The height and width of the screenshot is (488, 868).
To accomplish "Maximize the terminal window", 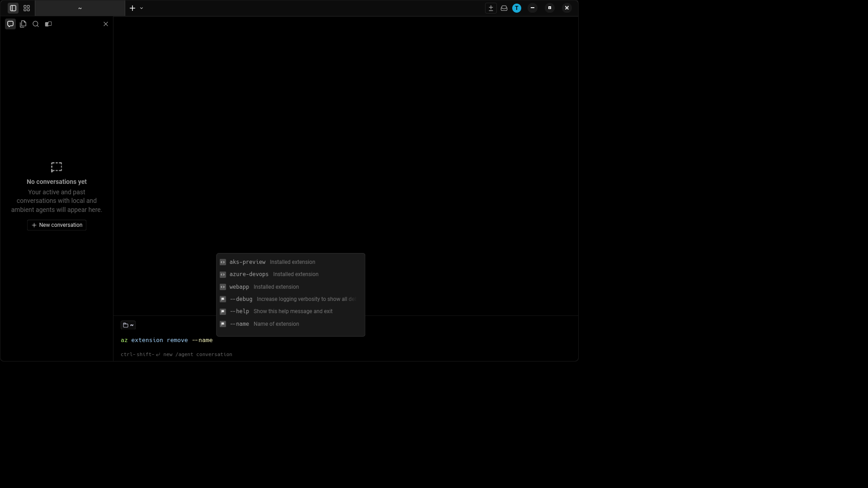I will coord(550,8).
